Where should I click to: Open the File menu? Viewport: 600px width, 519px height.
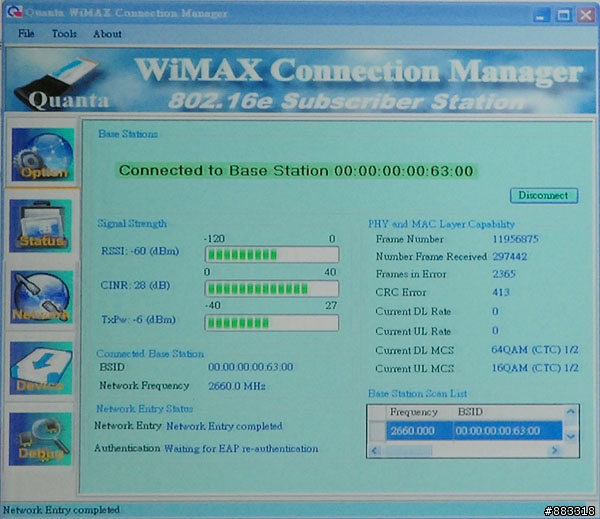[26, 34]
